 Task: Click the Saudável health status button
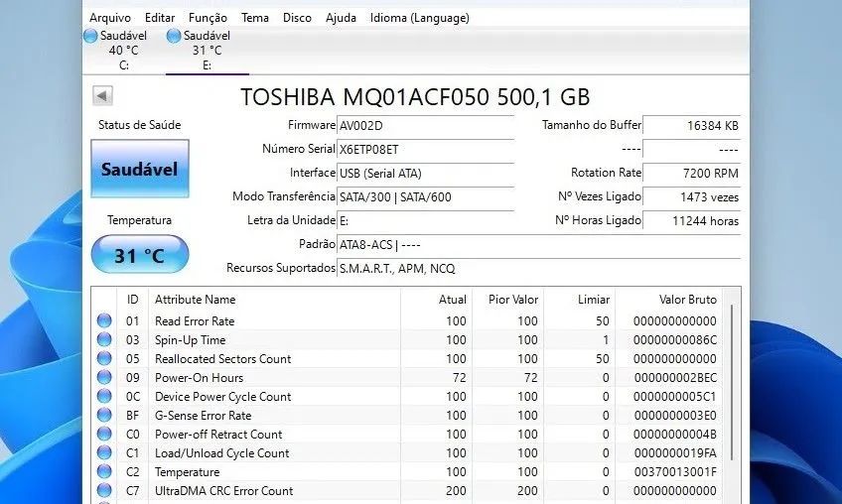click(x=140, y=169)
